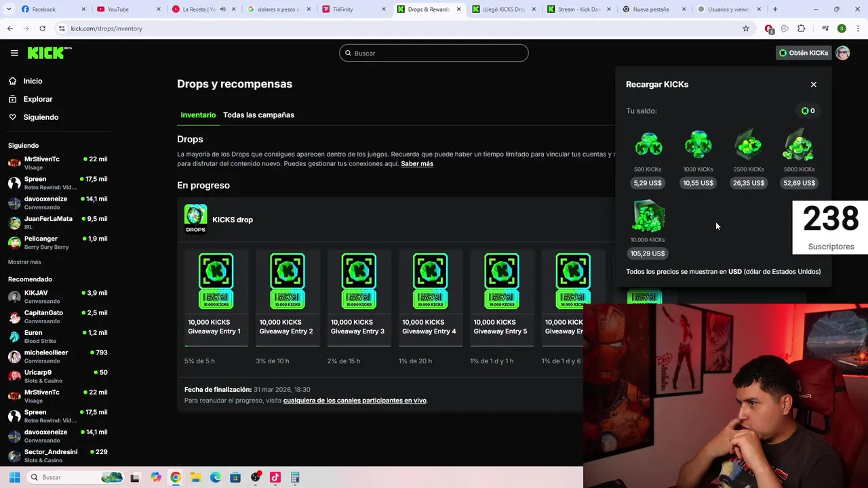Open the Windows Start menu
Screen dimensions: 868x488
click(14, 477)
